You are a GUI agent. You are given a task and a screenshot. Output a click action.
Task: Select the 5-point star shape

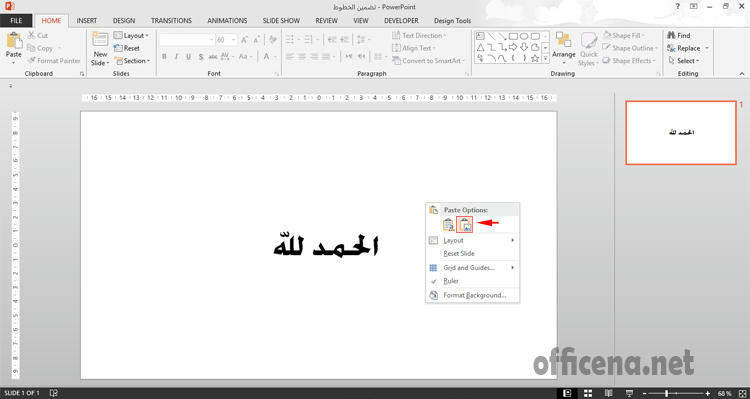click(x=535, y=58)
